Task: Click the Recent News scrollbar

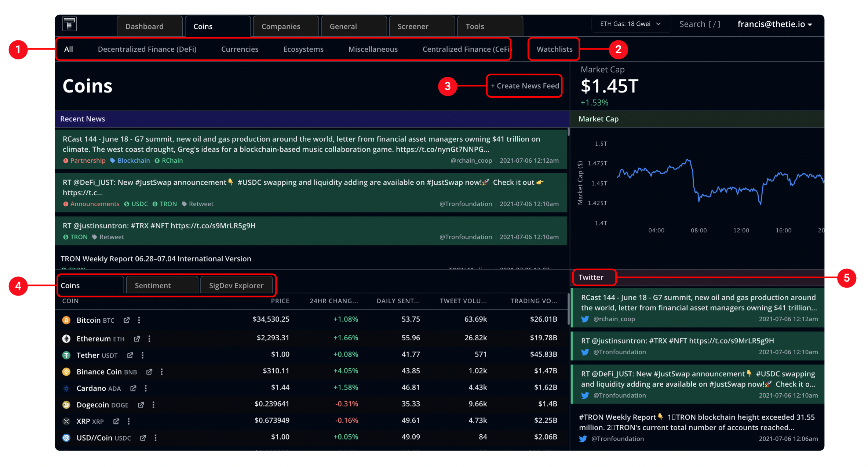Action: point(568,133)
